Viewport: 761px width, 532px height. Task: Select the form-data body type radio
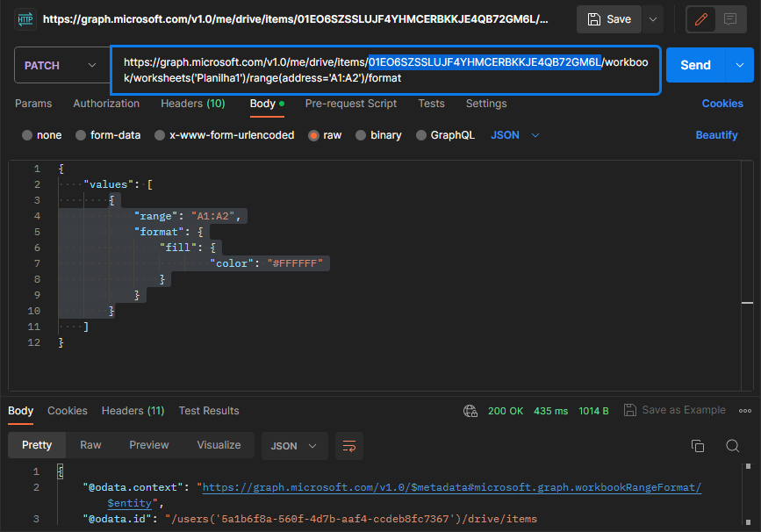tap(81, 135)
